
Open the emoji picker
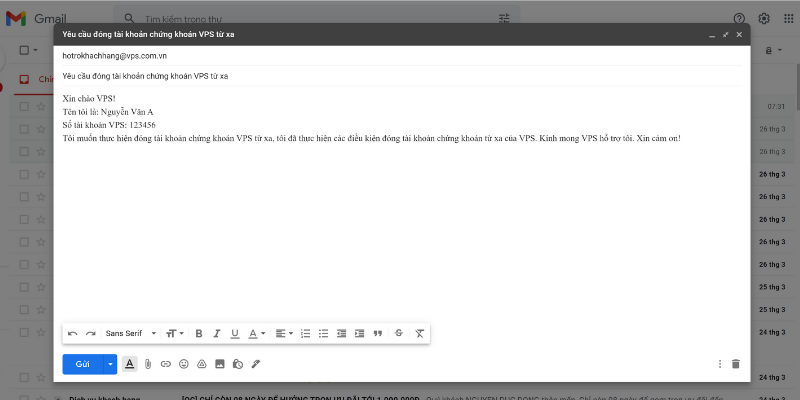click(x=184, y=364)
